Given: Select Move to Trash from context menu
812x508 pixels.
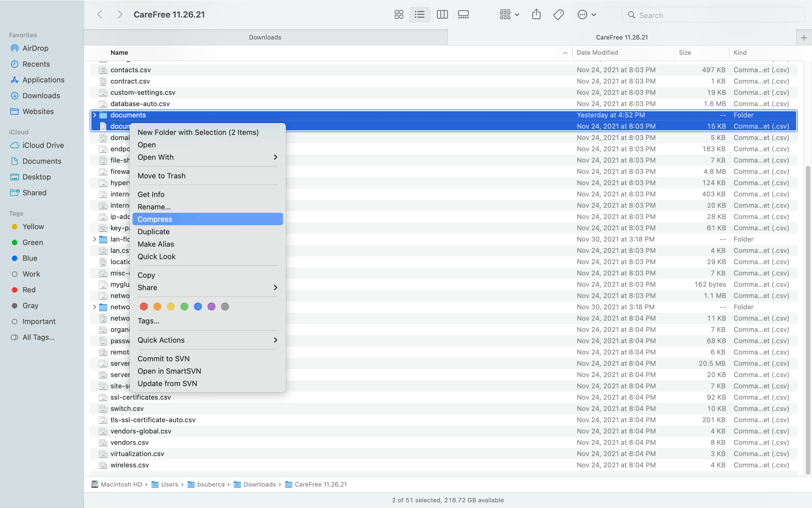Looking at the screenshot, I should (x=161, y=176).
